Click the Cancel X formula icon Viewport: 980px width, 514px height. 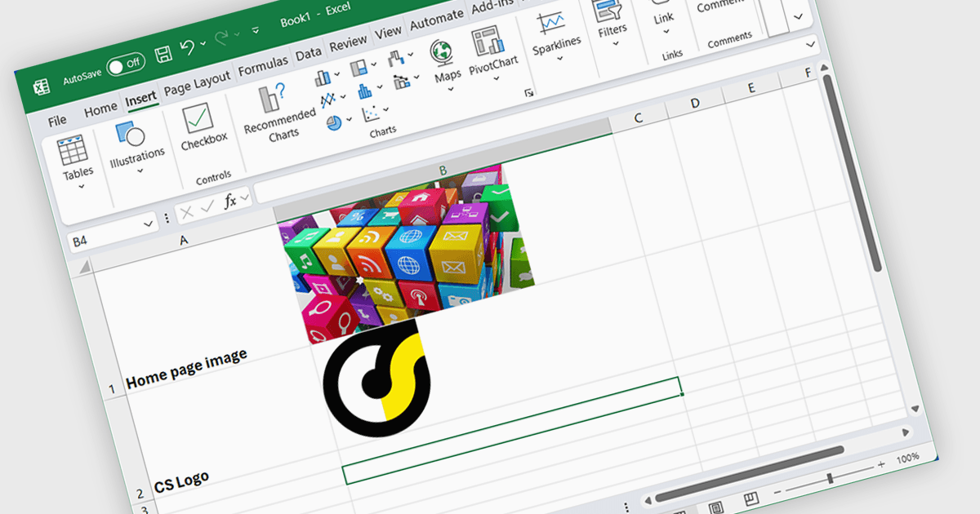click(x=187, y=212)
